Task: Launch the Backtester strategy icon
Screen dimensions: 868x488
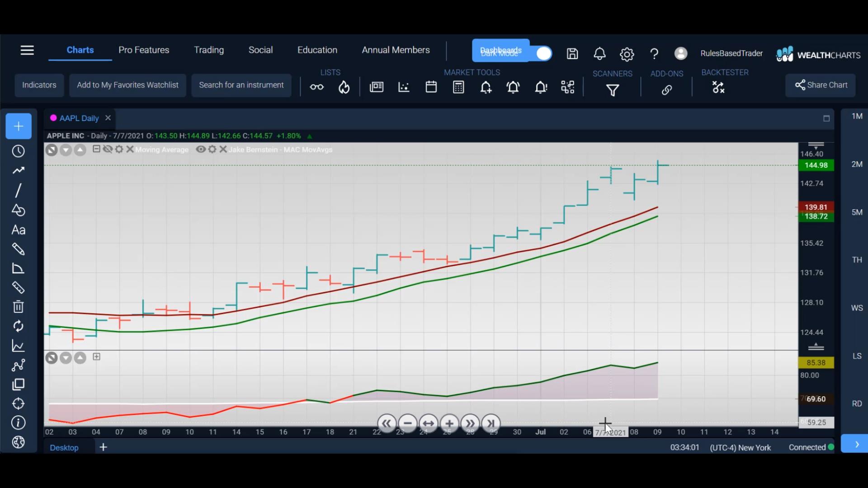Action: click(x=718, y=87)
